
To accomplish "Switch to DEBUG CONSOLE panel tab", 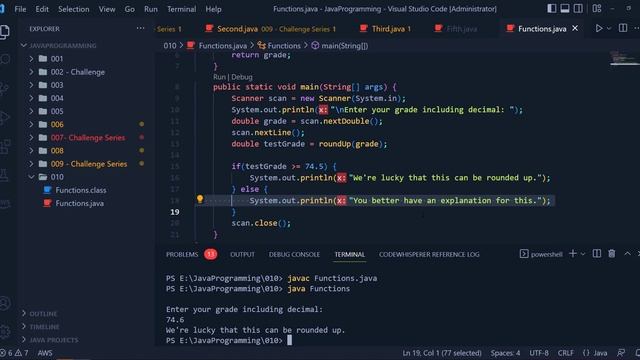I will point(294,254).
